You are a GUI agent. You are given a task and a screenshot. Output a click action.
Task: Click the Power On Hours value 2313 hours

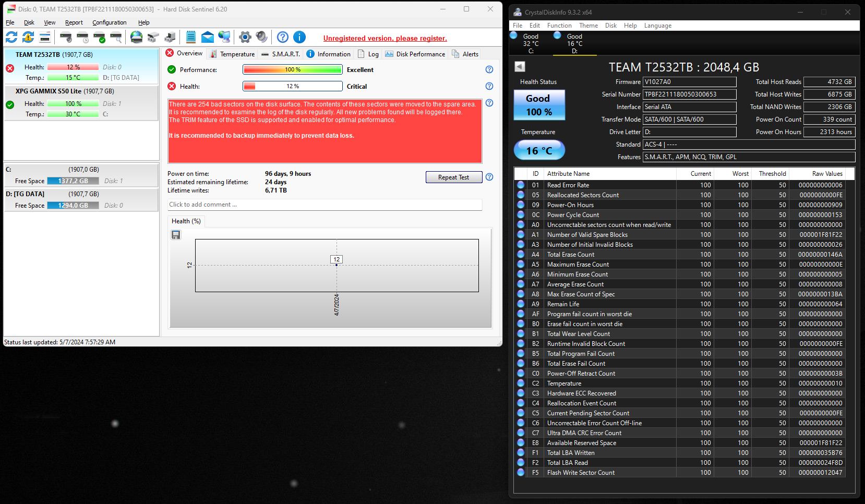[x=830, y=132]
